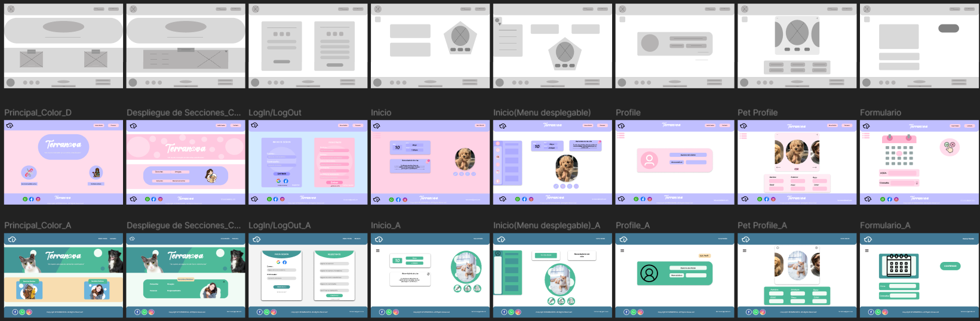The image size is (980, 321).
Task: Select the Inicio(Menu desplegable)_A frame label
Action: click(x=546, y=226)
